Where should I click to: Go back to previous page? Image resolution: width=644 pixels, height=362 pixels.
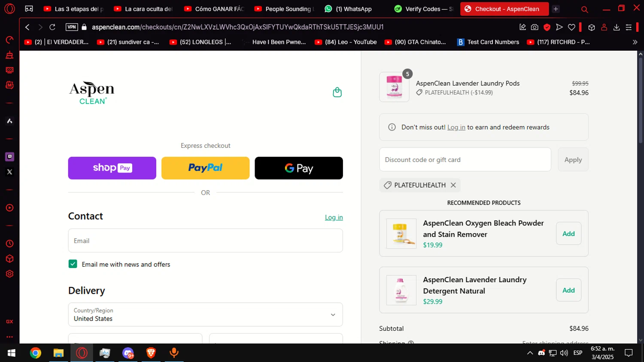coord(27,27)
